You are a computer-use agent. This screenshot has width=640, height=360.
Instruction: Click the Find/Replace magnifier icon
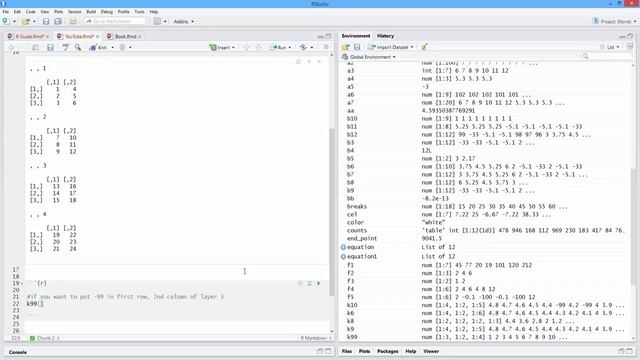coord(78,47)
